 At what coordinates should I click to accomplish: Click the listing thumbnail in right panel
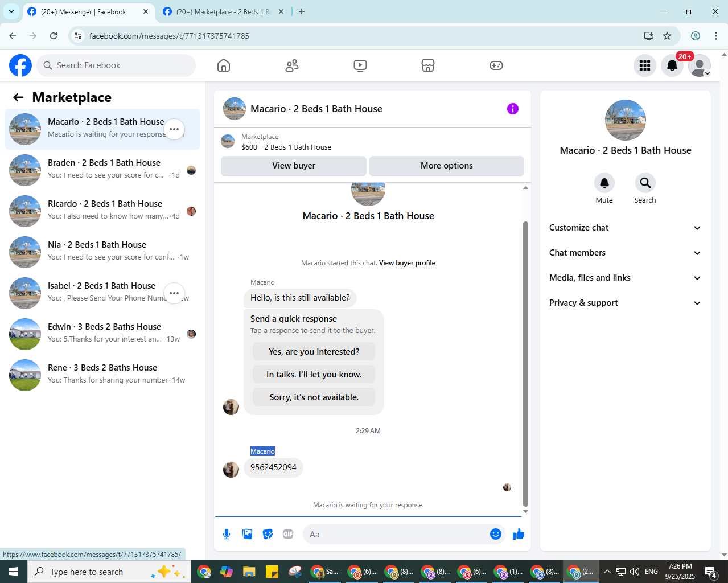(x=626, y=120)
